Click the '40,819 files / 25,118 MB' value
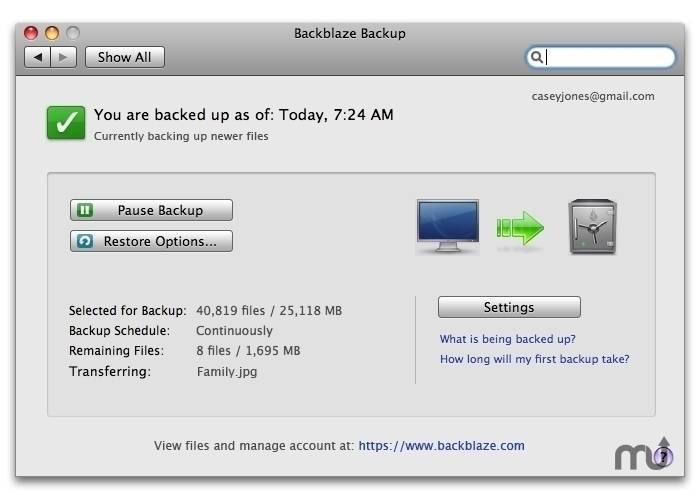700x500 pixels. pyautogui.click(x=269, y=311)
